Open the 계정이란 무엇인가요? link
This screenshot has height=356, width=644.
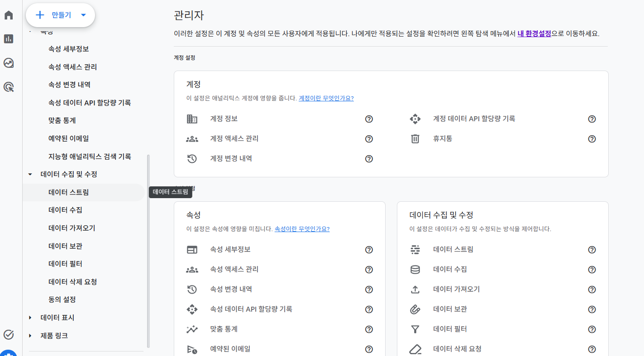[x=326, y=98]
